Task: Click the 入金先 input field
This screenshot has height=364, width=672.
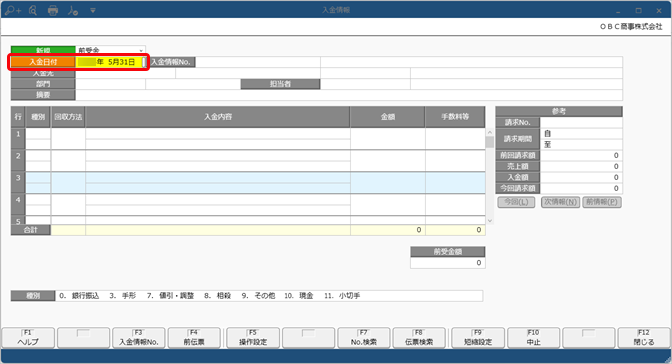Action: 125,73
